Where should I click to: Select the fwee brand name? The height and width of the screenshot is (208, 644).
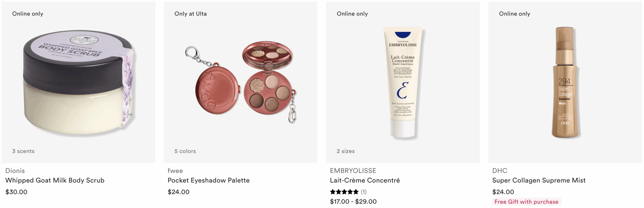pos(175,171)
